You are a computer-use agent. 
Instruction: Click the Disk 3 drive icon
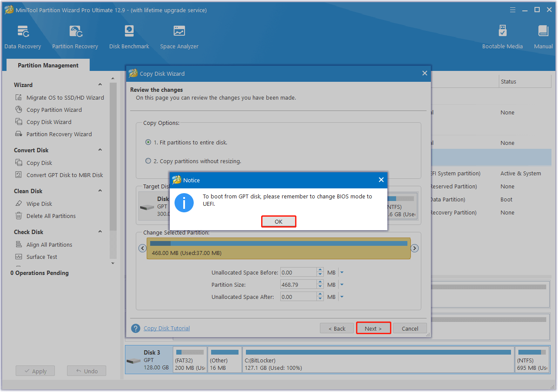click(x=134, y=361)
